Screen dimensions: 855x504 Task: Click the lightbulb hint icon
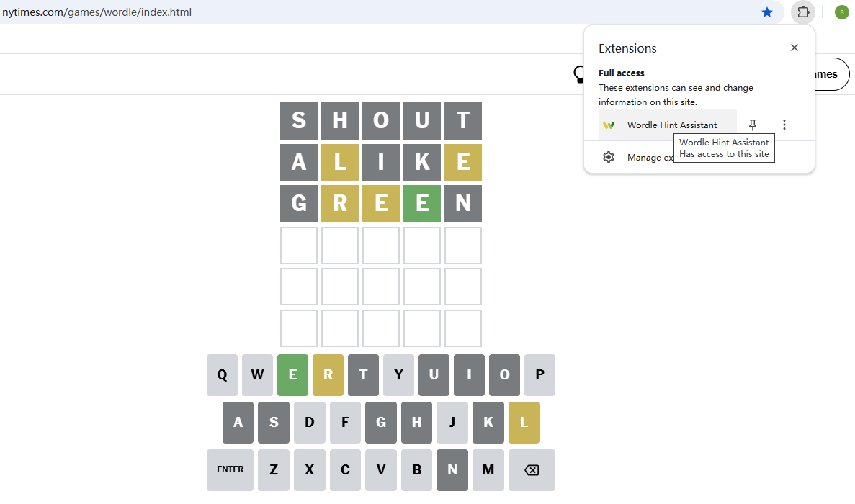[578, 74]
